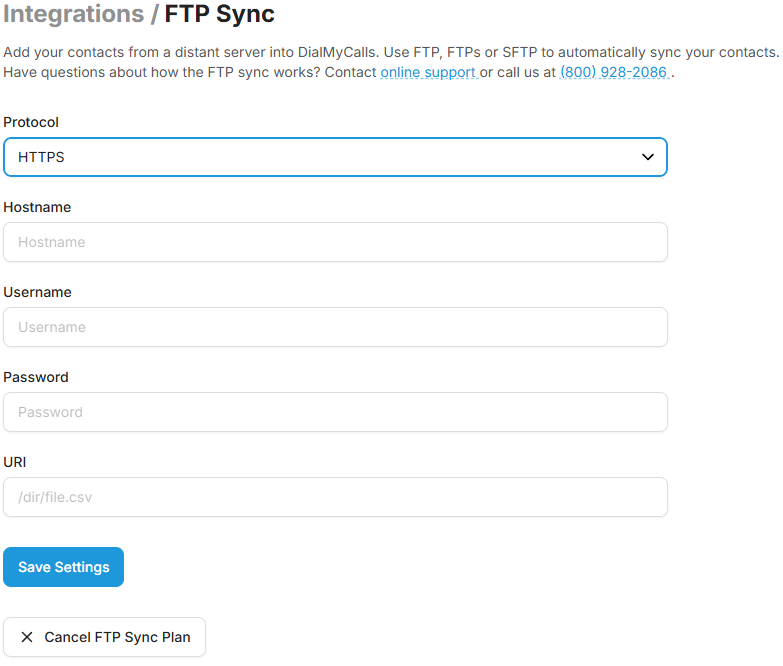Click the FTP Sync page heading
This screenshot has width=783, height=666.
(219, 15)
